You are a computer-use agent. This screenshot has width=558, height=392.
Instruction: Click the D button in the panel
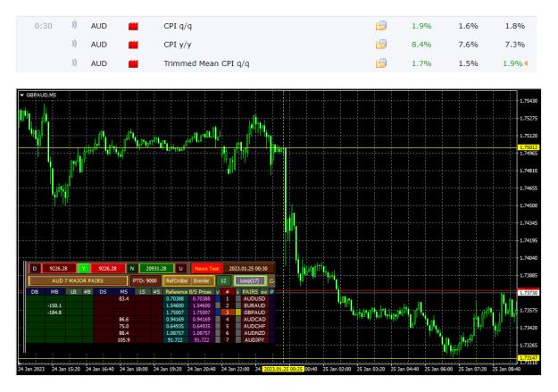[x=35, y=269]
